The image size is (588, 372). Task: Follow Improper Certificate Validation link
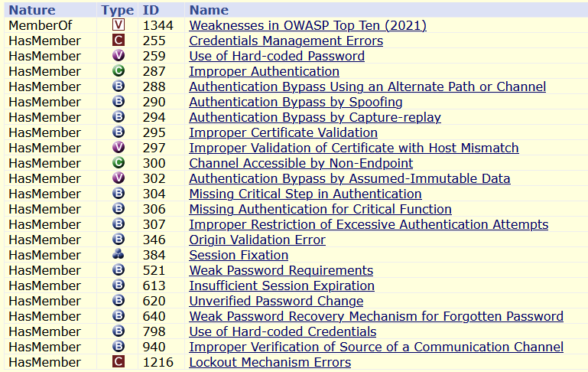click(x=283, y=132)
